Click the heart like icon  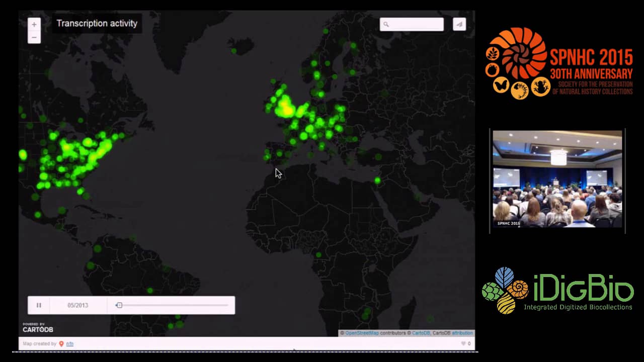point(463,344)
